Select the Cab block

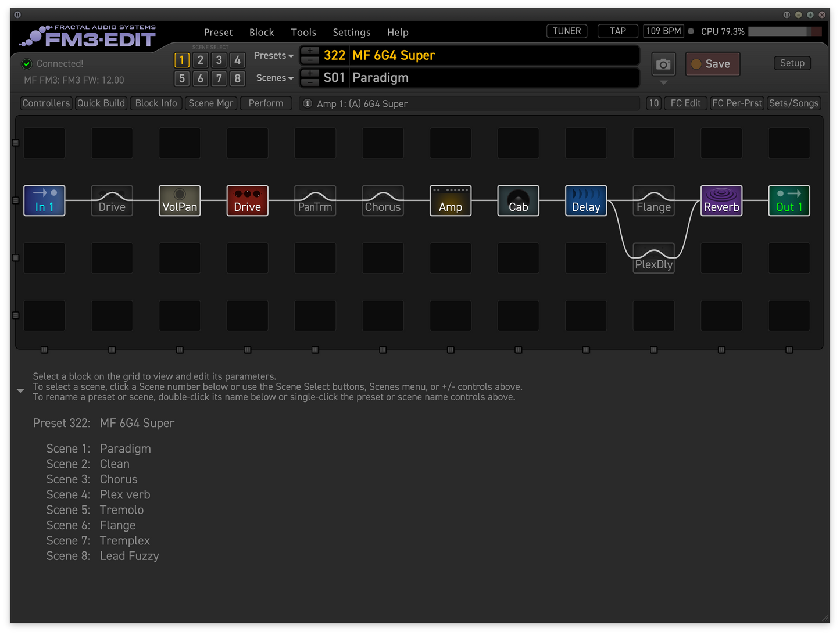click(x=518, y=200)
